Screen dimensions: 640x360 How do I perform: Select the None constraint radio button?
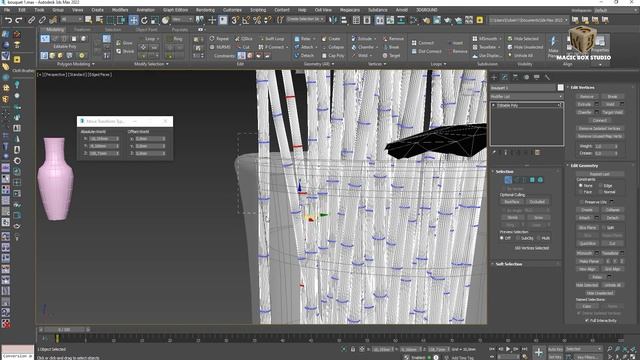point(581,186)
